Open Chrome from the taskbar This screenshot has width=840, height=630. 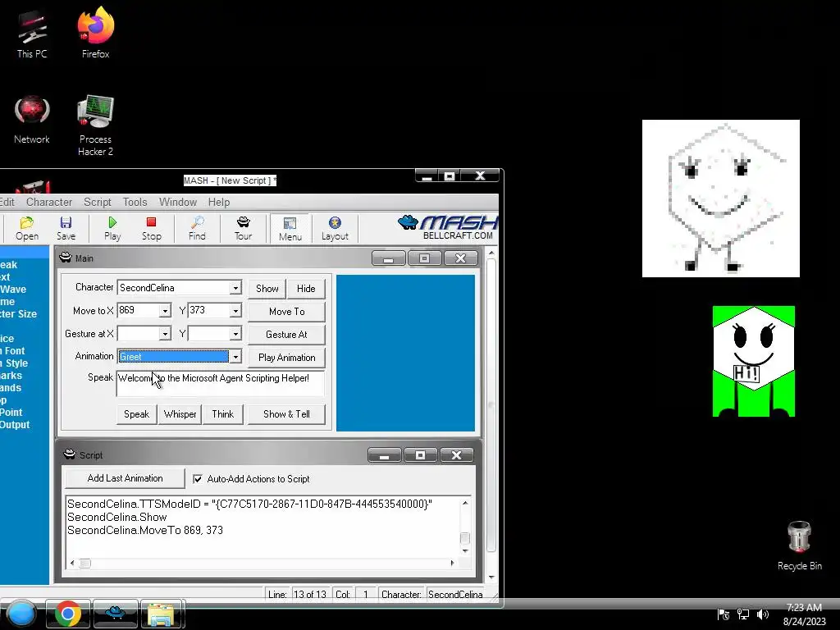tap(67, 614)
